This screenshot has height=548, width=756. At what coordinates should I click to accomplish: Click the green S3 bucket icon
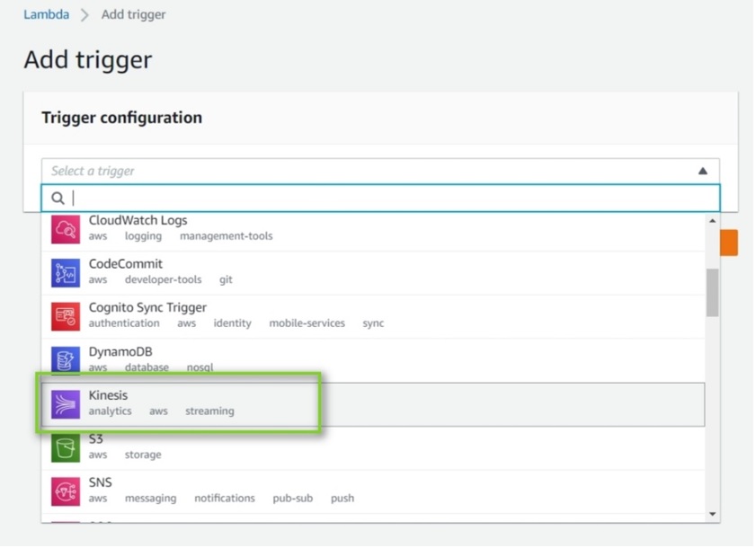pyautogui.click(x=66, y=447)
